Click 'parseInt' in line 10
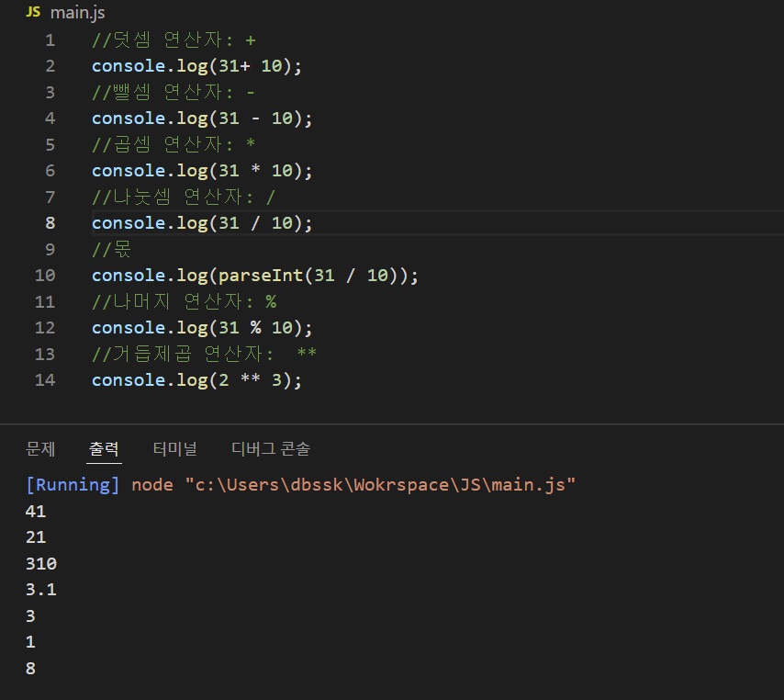Image resolution: width=784 pixels, height=700 pixels. pyautogui.click(x=261, y=276)
